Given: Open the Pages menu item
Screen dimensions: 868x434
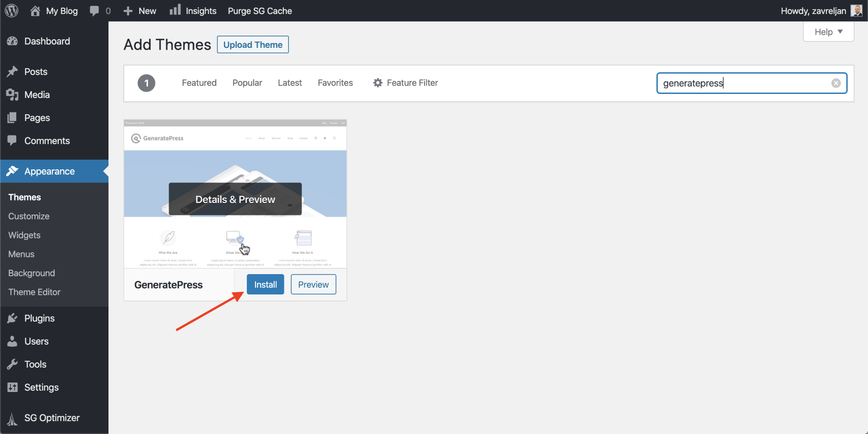Looking at the screenshot, I should (54, 117).
